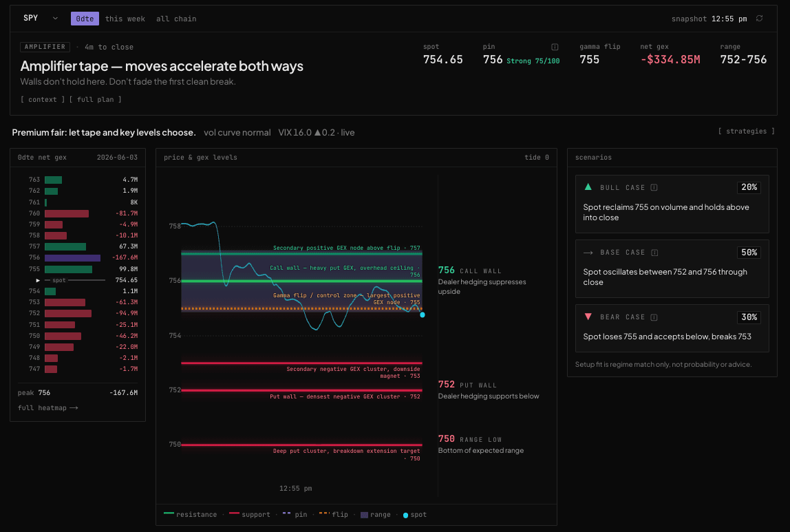This screenshot has width=790, height=532.
Task: Click the spot legend entry
Action: click(415, 514)
